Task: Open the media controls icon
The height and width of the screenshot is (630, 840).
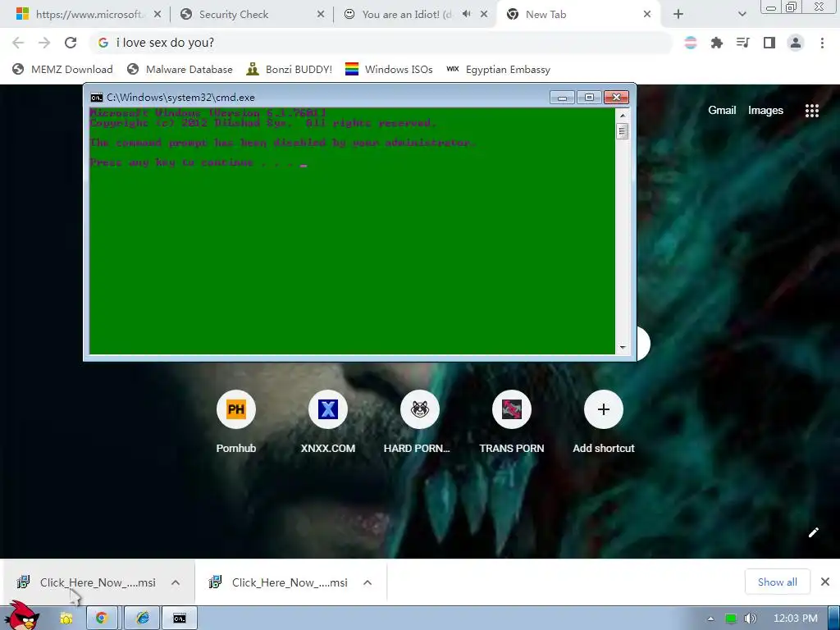Action: click(x=743, y=43)
